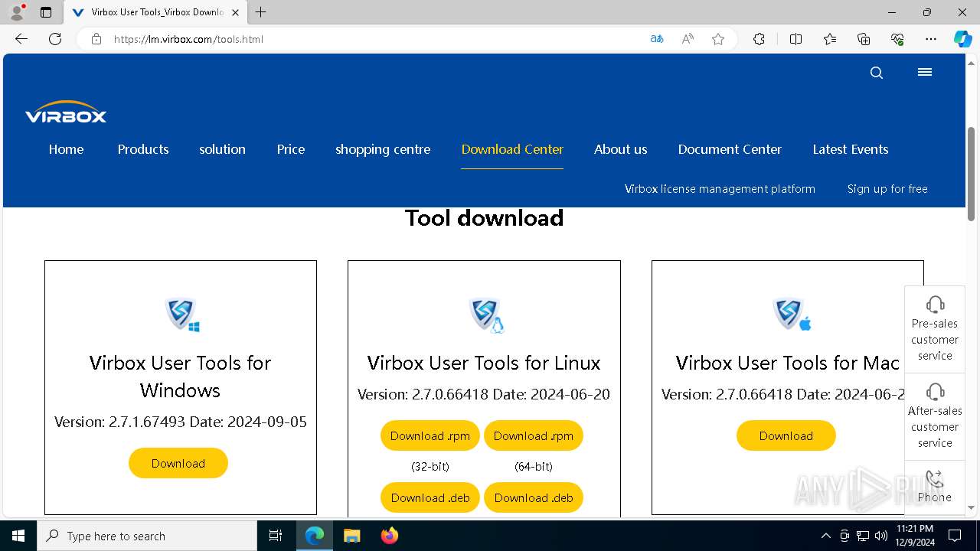Open the solution menu item
This screenshot has height=551, width=980.
point(222,149)
